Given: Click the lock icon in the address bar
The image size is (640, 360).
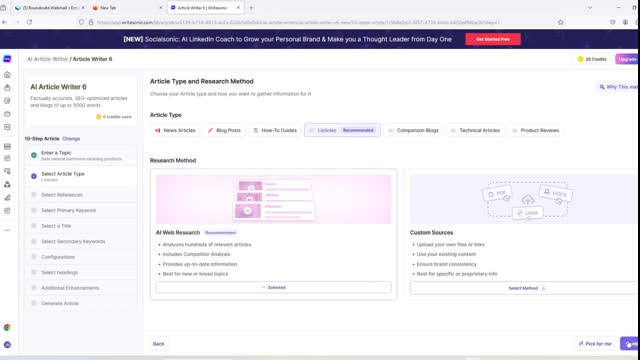Looking at the screenshot, I should (91, 22).
